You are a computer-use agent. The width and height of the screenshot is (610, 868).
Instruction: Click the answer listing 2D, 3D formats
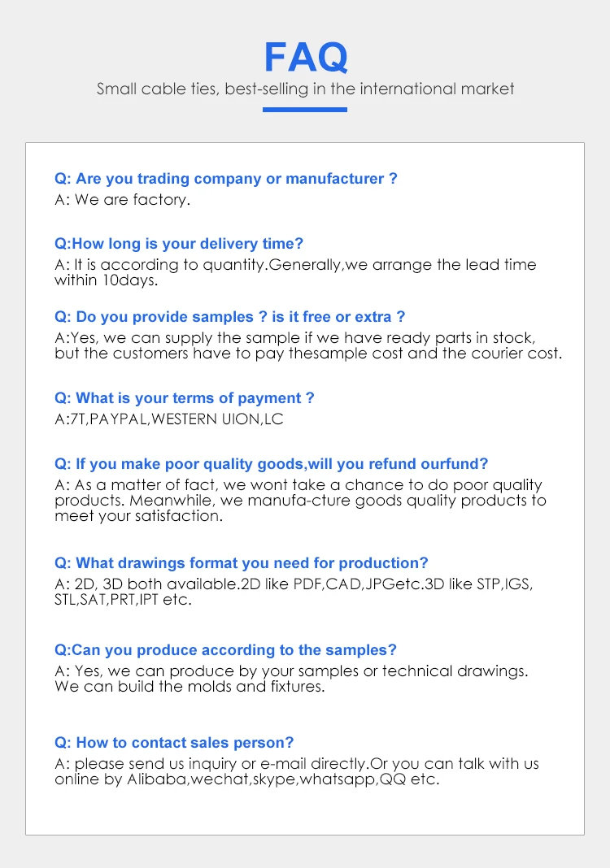[294, 584]
